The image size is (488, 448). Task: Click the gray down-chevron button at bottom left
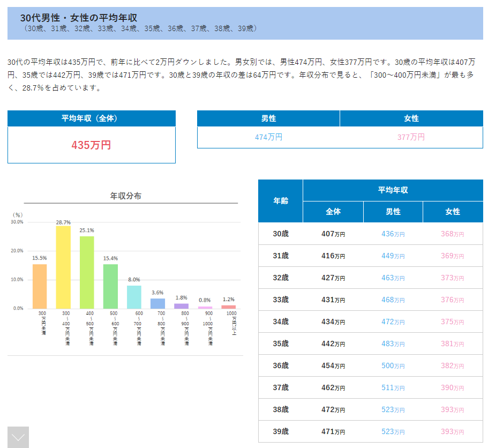click(x=18, y=437)
